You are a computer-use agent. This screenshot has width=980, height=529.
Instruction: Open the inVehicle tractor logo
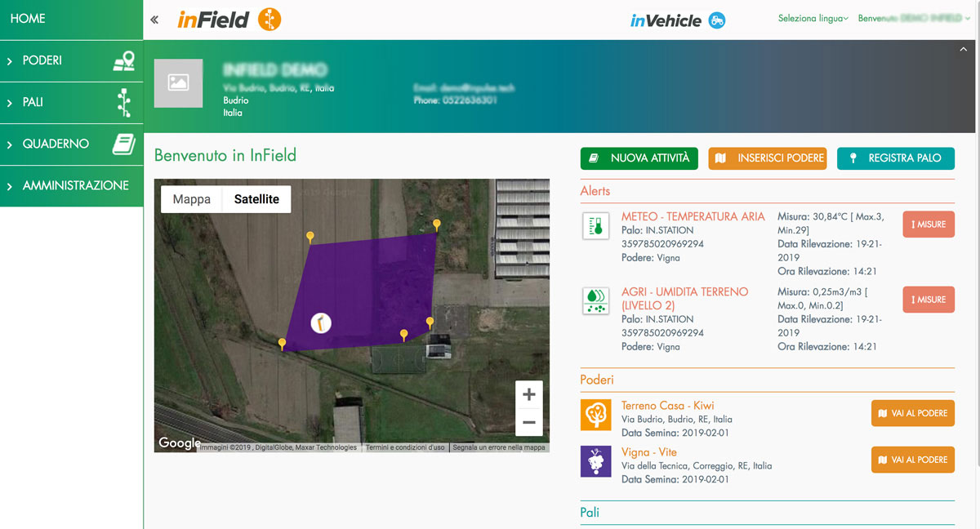[678, 20]
